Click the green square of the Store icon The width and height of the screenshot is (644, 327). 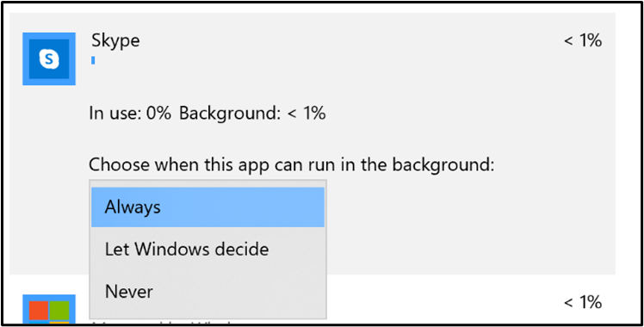[x=59, y=311]
